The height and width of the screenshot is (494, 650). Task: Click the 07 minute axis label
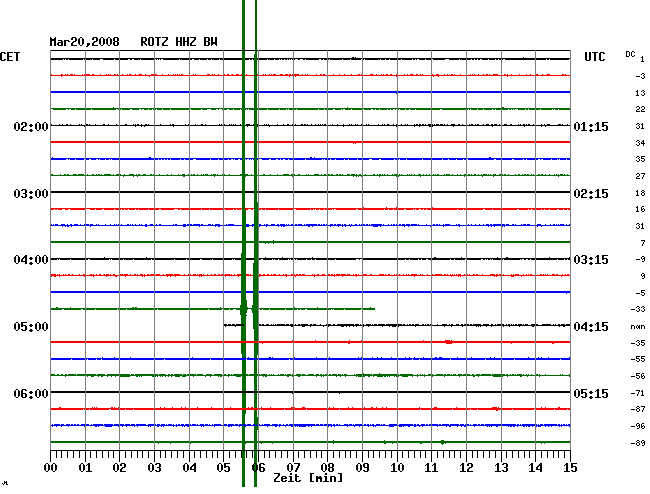pos(293,468)
